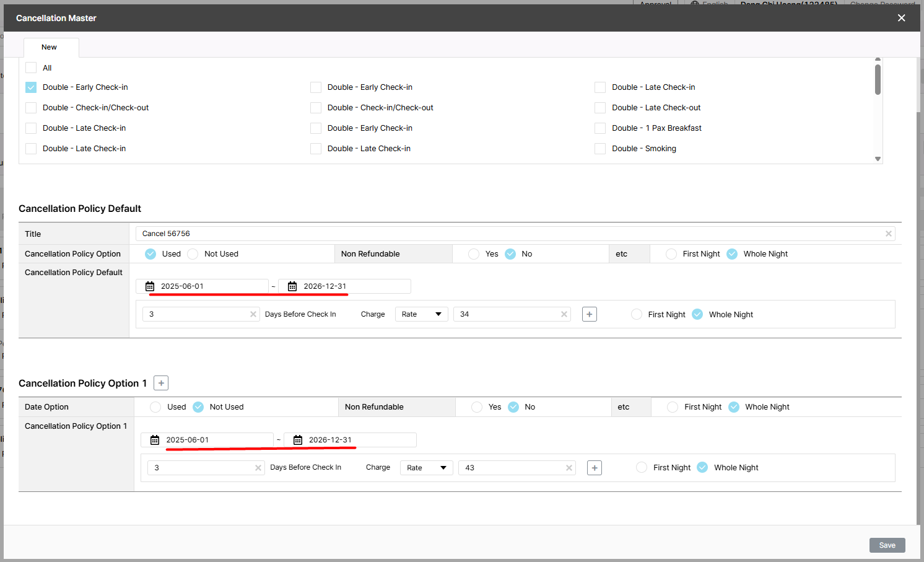Tick Double - 1 Pax Breakfast checkbox
924x562 pixels.
600,128
